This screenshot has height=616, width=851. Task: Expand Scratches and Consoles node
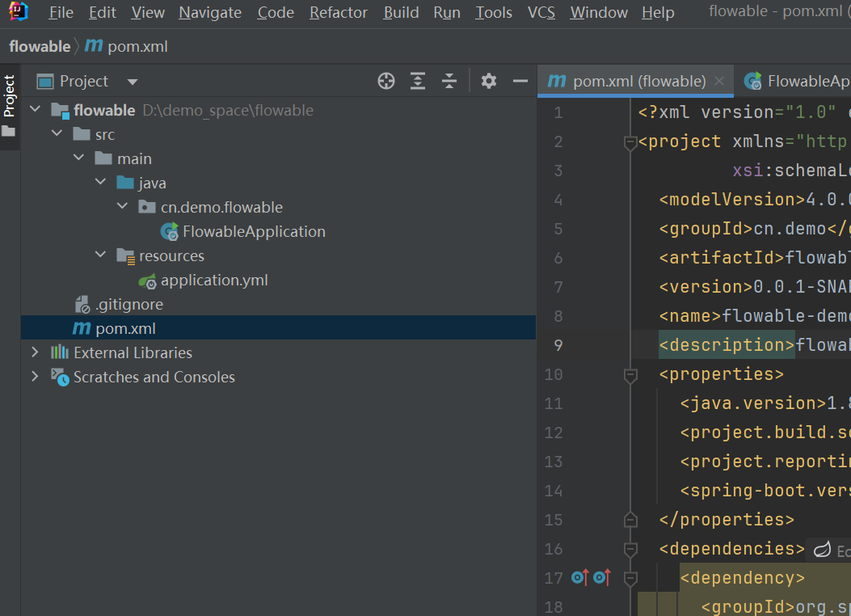click(x=36, y=376)
